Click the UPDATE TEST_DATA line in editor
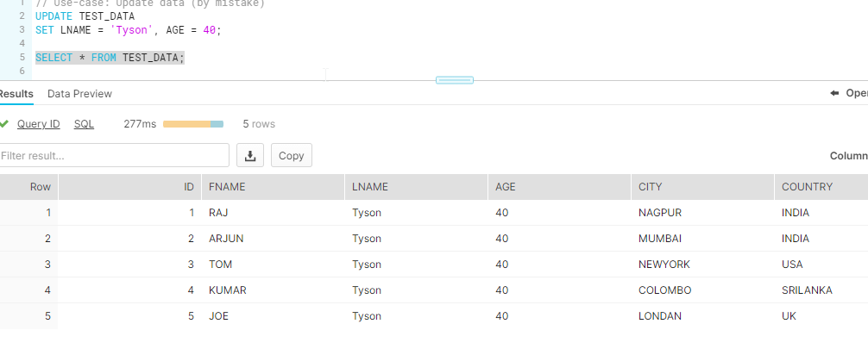 click(85, 16)
